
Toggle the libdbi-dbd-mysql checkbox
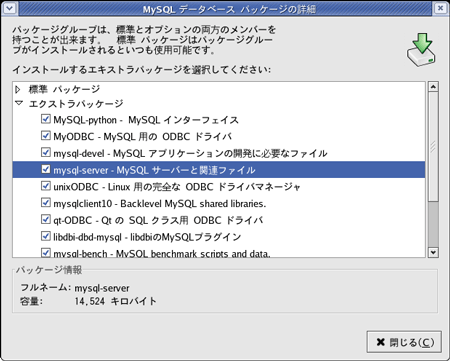pos(46,236)
